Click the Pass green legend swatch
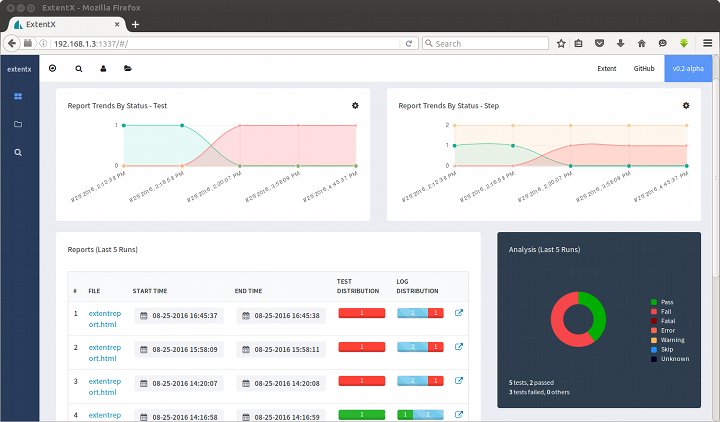720x422 pixels. pos(654,302)
